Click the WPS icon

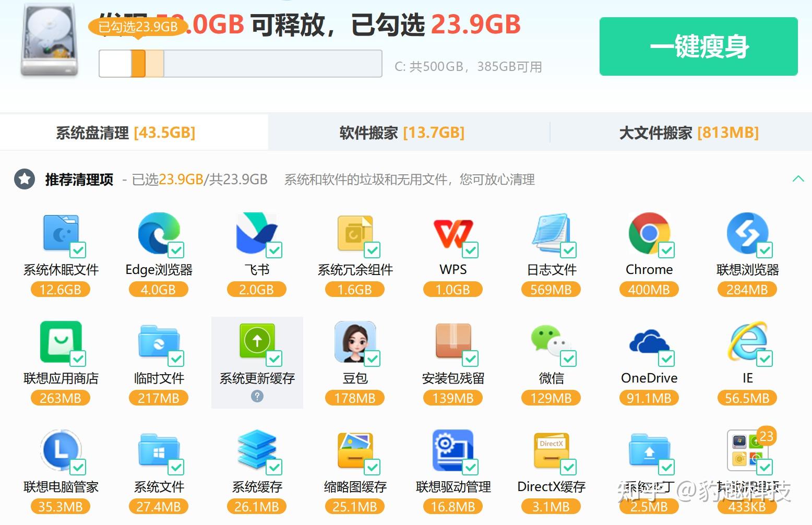453,234
